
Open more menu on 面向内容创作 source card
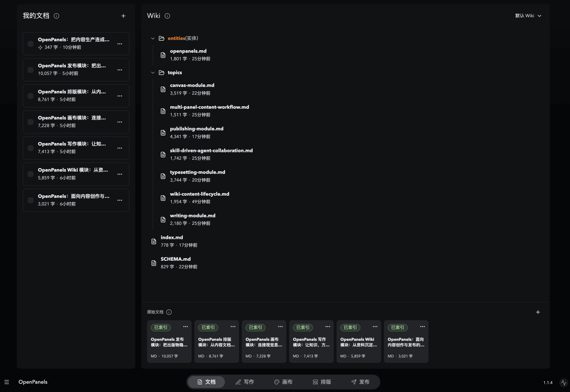(422, 327)
